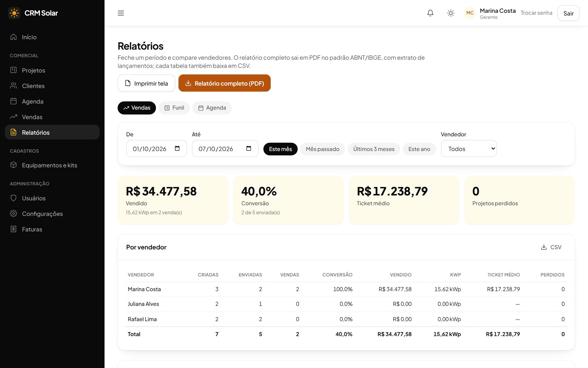Click the Início home icon

pyautogui.click(x=14, y=37)
